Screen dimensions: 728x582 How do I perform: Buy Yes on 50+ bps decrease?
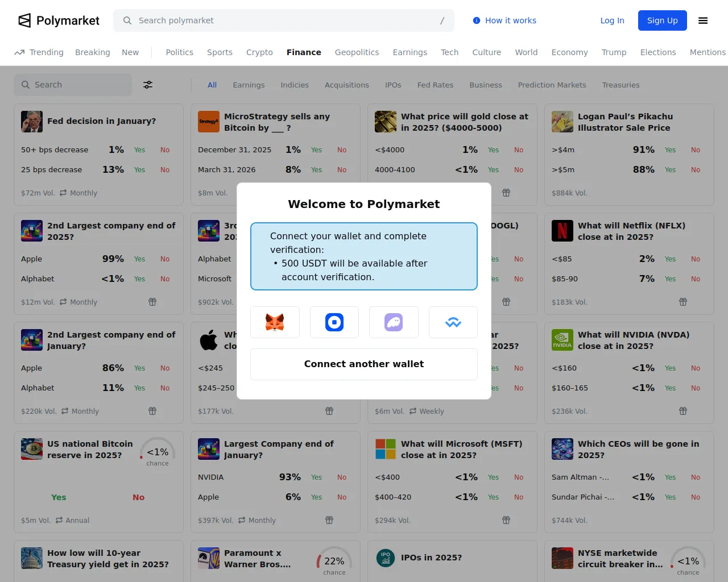click(139, 150)
